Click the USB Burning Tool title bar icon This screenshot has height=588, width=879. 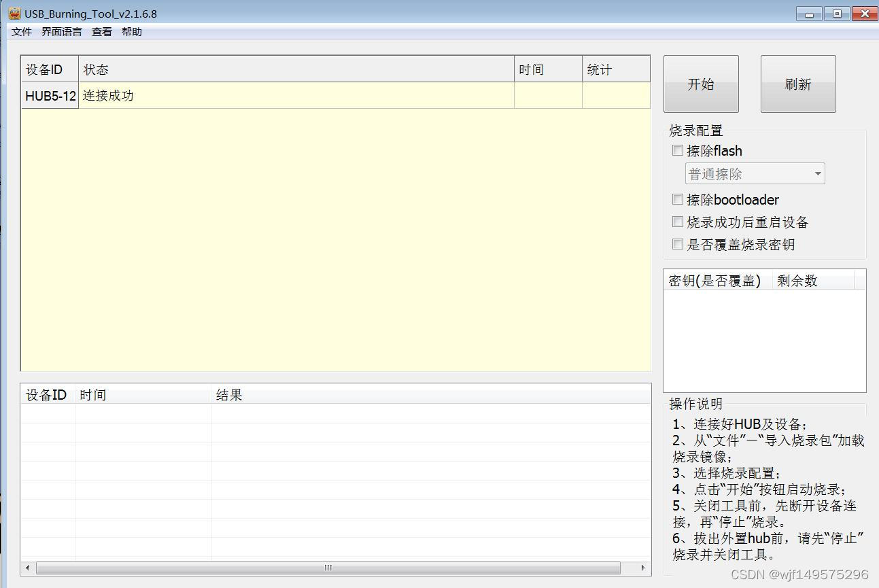pyautogui.click(x=14, y=14)
